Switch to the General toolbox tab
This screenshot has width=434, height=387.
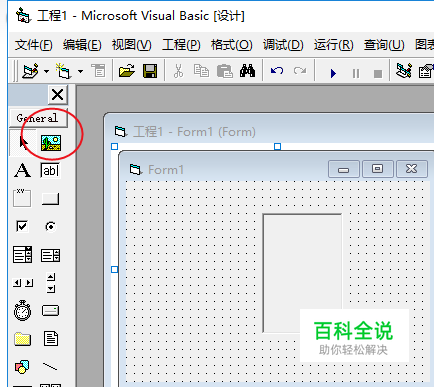[x=38, y=118]
